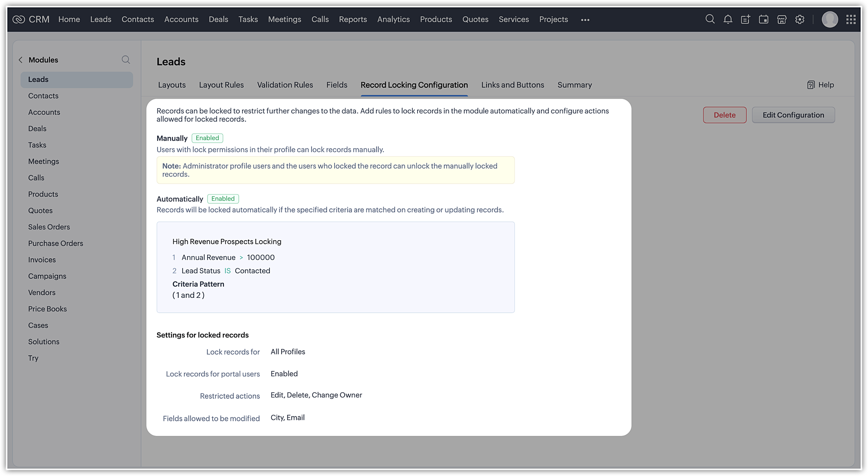Open the calendar icon in header
The height and width of the screenshot is (476, 868).
[763, 19]
